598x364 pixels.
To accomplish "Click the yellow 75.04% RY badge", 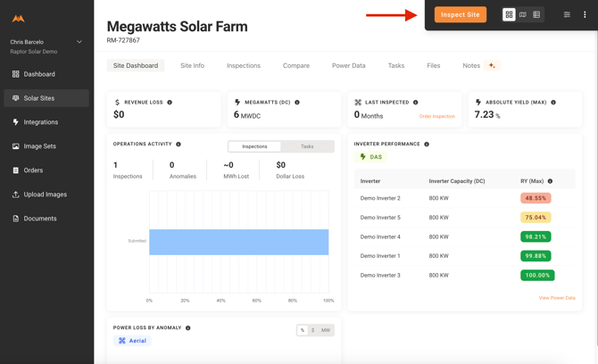I will pos(536,218).
